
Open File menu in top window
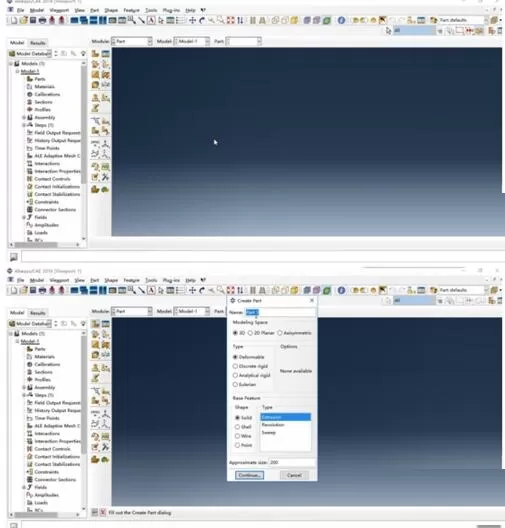tap(21, 10)
